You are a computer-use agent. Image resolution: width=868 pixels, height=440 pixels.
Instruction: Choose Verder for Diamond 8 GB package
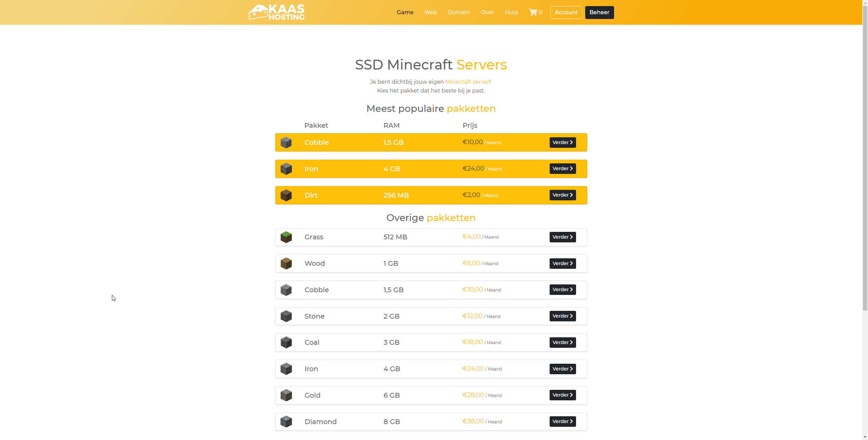click(563, 421)
